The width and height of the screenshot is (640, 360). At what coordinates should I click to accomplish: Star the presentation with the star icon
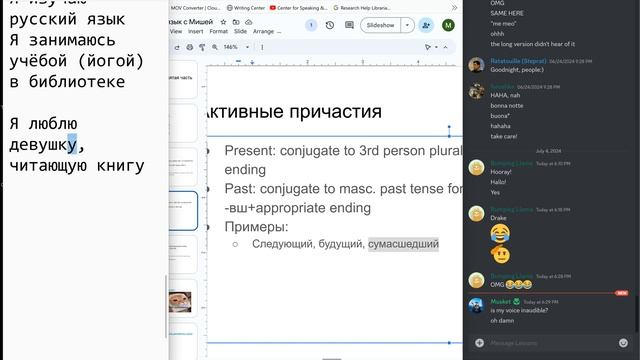point(223,22)
